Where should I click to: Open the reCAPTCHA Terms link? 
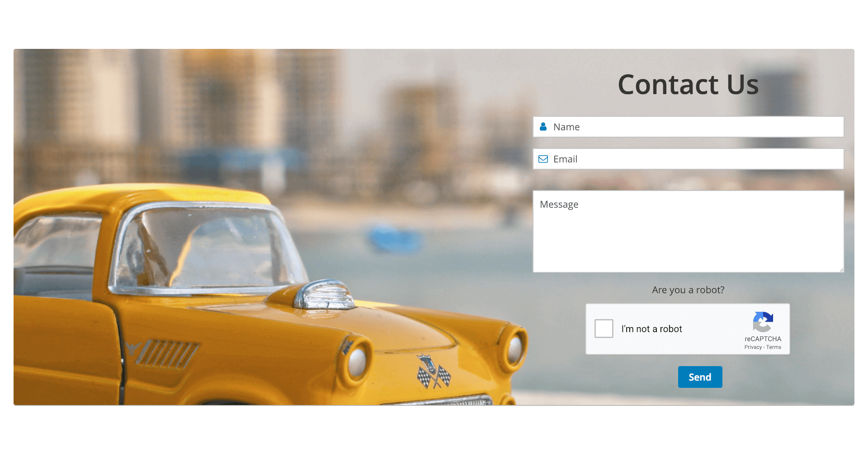click(774, 347)
